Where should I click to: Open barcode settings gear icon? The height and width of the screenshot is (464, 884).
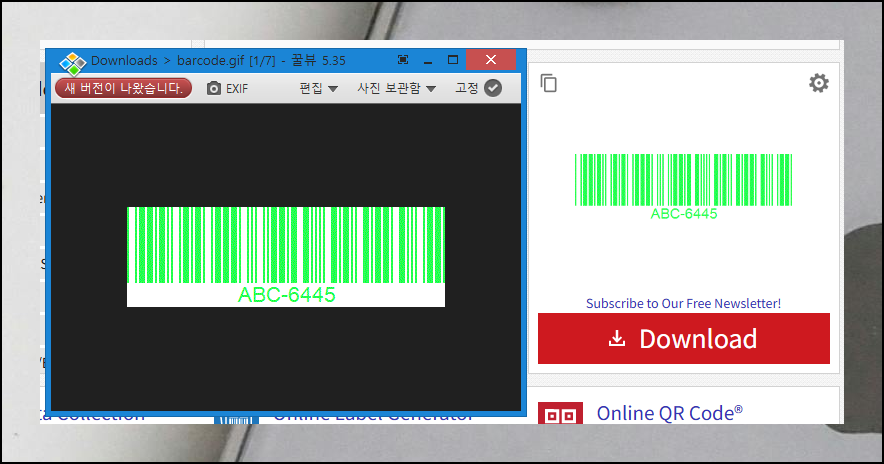point(819,83)
